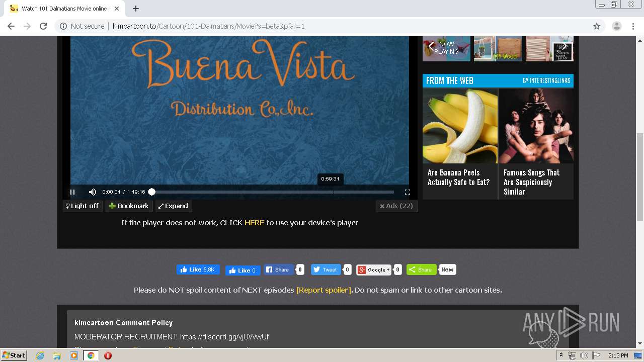Image resolution: width=644 pixels, height=362 pixels.
Task: Click the kimcartoon Comment Policy heading
Action: point(124,323)
